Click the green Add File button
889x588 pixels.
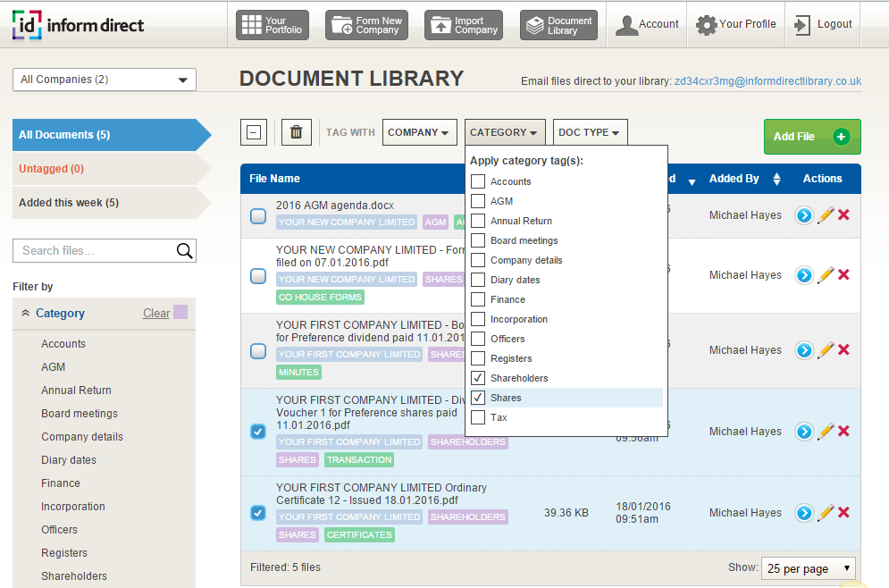(811, 137)
